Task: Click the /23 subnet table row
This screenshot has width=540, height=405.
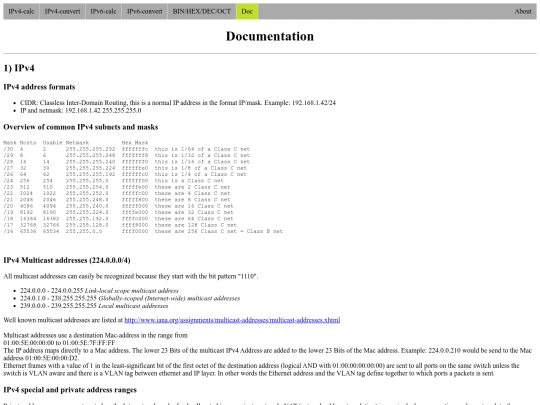Action: [x=117, y=187]
